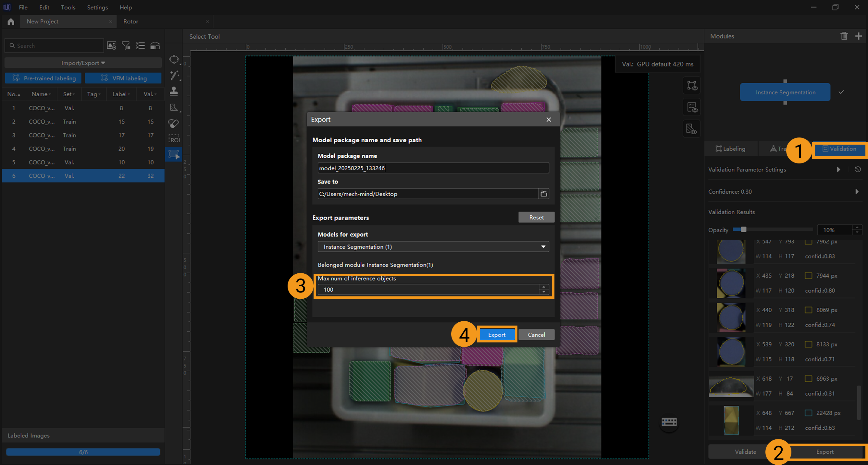Viewport: 868px width, 465px height.
Task: Open the dataset split icon beside the list icon
Action: click(x=155, y=45)
